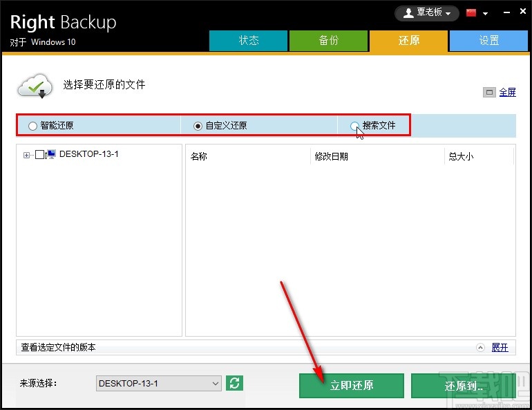The width and height of the screenshot is (532, 410).
Task: Click the Right Backup logo title
Action: point(64,22)
